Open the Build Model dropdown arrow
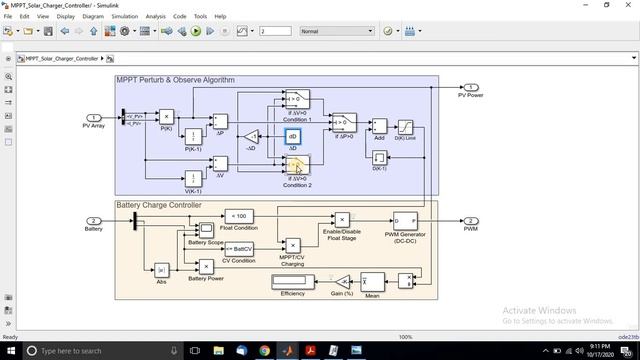Image resolution: width=640 pixels, height=360 pixels. click(420, 31)
